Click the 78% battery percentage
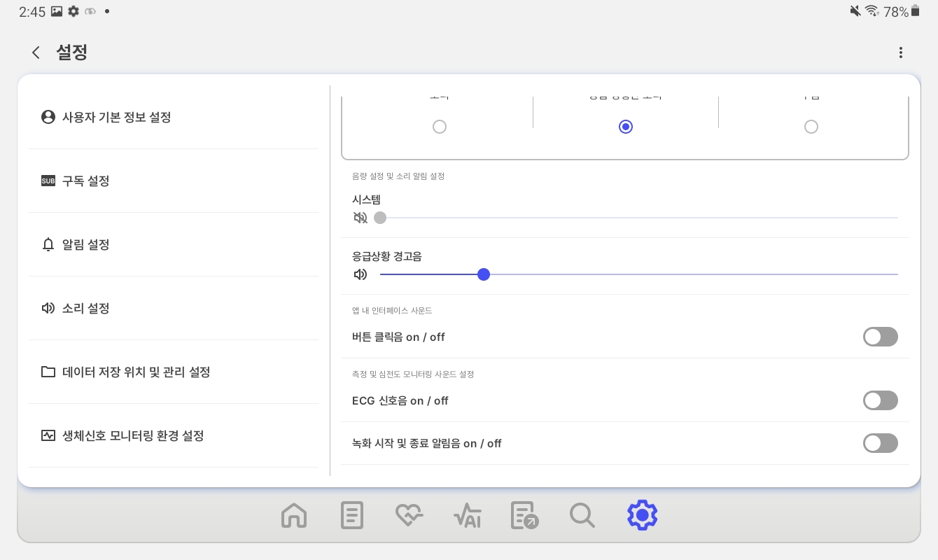The width and height of the screenshot is (938, 560). (896, 12)
